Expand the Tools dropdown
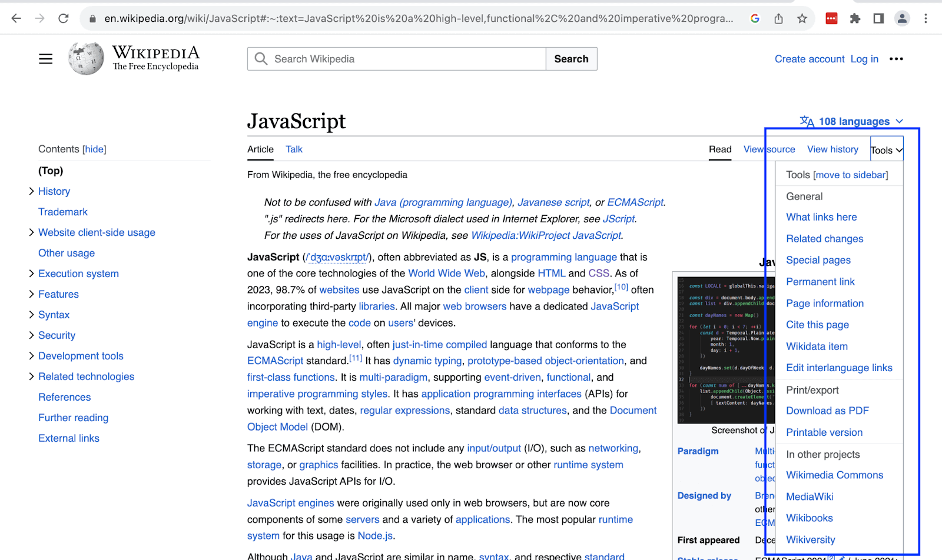Screen dimensions: 942x560 885,149
